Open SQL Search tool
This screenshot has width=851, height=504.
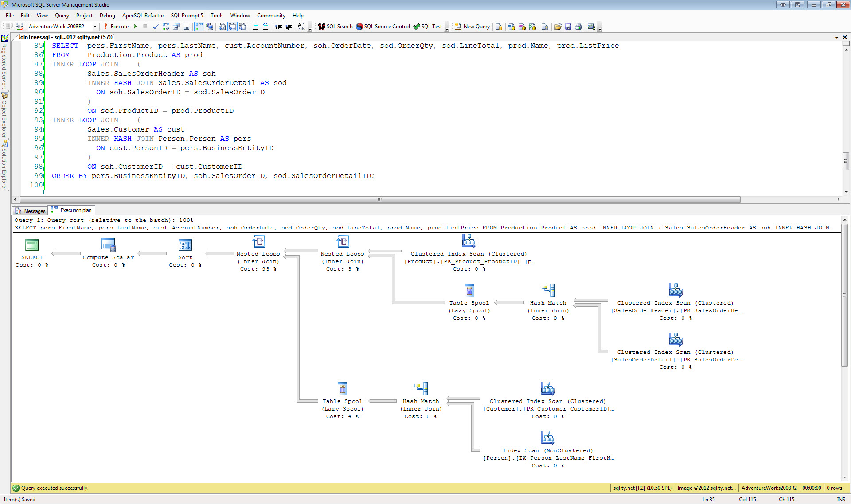[336, 27]
